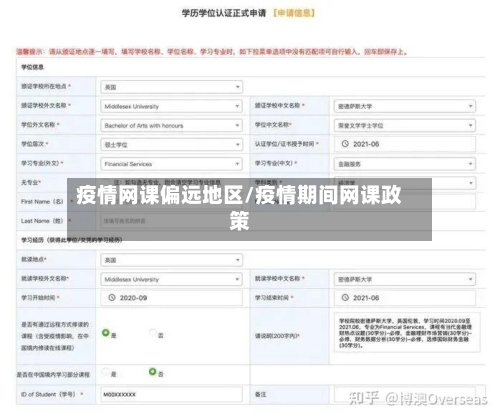Image resolution: width=500 pixels, height=419 pixels.
Task: Click the clock icon next to 2020-09
Action: 112,297
